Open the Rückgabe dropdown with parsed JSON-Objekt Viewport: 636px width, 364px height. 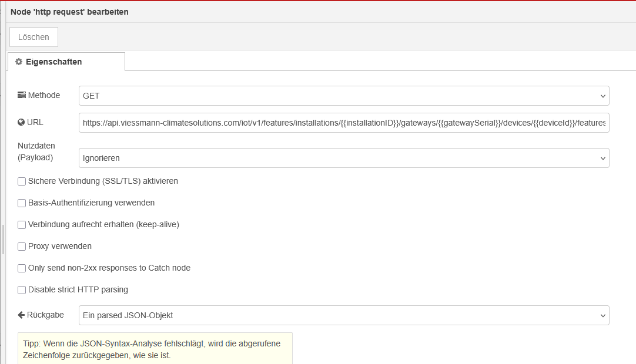(344, 315)
